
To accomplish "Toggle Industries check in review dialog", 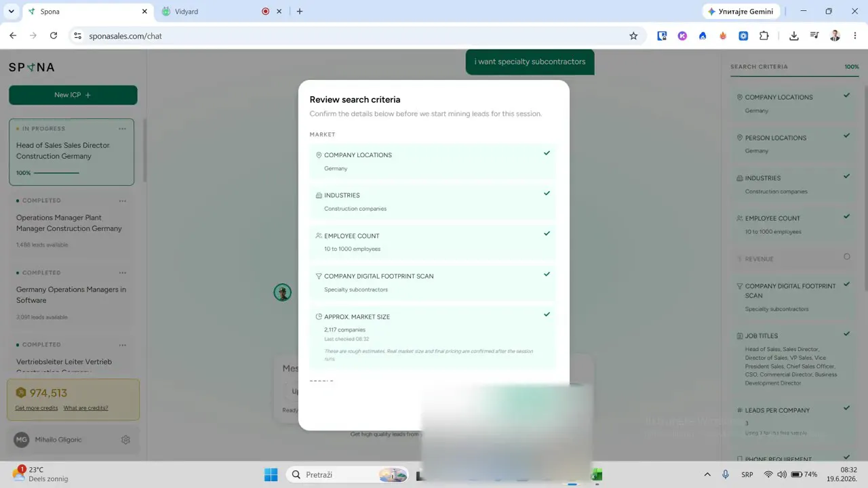I will click(x=547, y=193).
